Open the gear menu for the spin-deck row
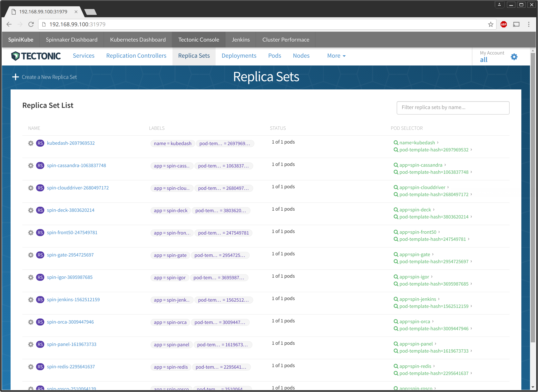The width and height of the screenshot is (538, 392). tap(31, 210)
